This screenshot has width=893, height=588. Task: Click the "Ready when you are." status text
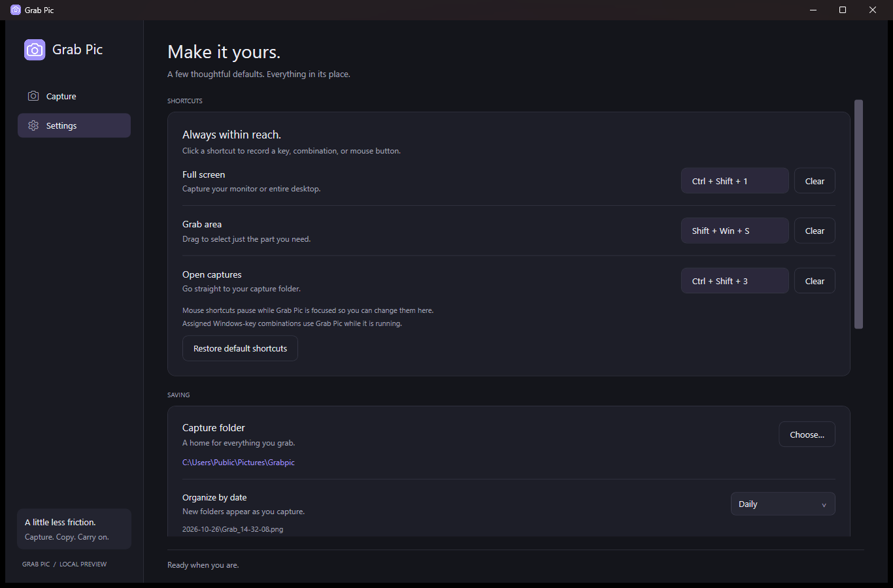click(x=203, y=565)
